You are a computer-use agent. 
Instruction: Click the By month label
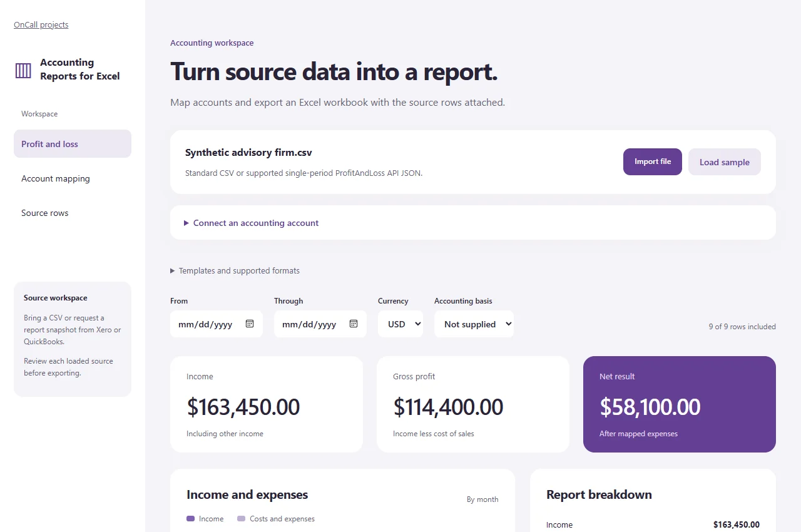482,499
